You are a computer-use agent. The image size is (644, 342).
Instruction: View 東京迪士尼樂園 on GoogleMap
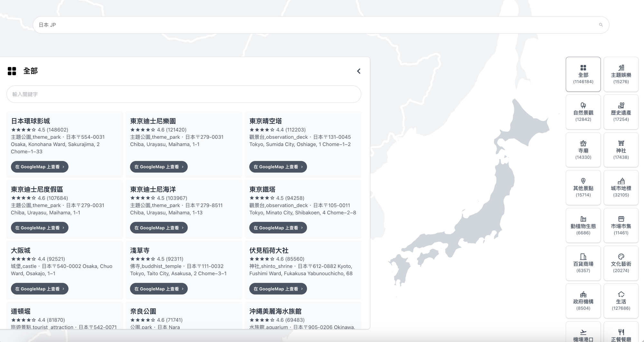(159, 167)
